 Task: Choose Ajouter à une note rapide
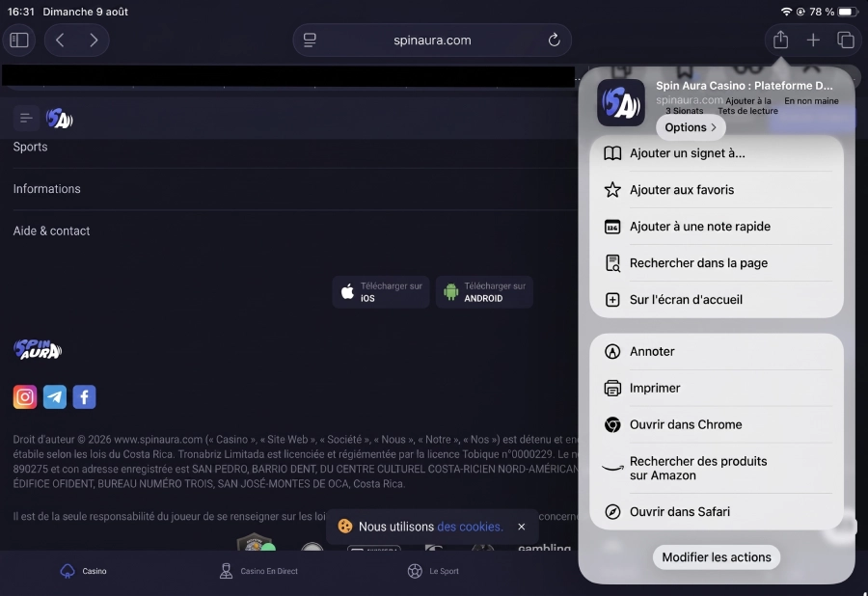(x=717, y=227)
